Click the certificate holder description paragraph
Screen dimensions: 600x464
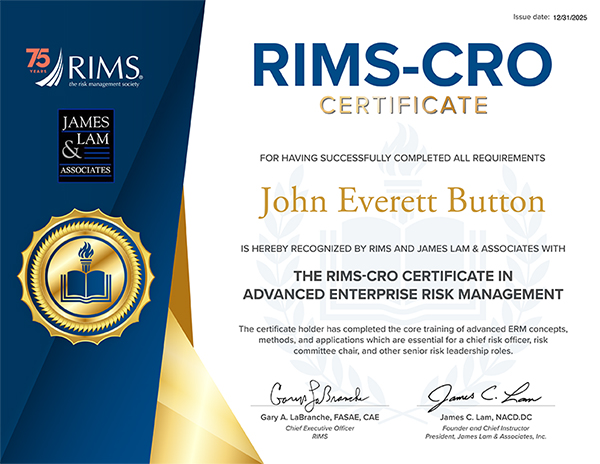403,340
